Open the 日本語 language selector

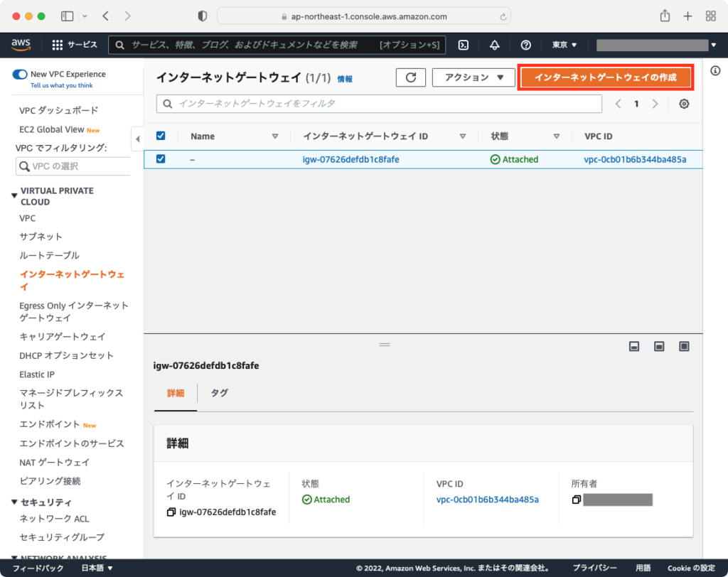pos(97,568)
